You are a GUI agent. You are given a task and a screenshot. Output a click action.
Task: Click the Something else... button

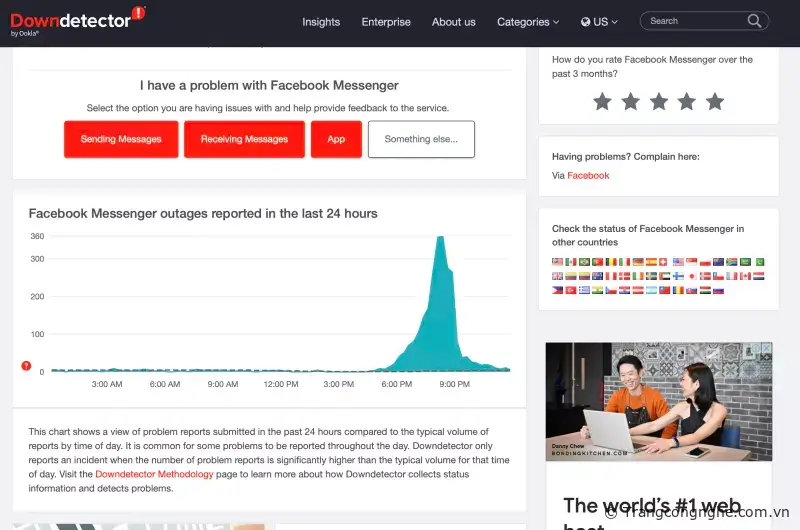click(x=421, y=139)
